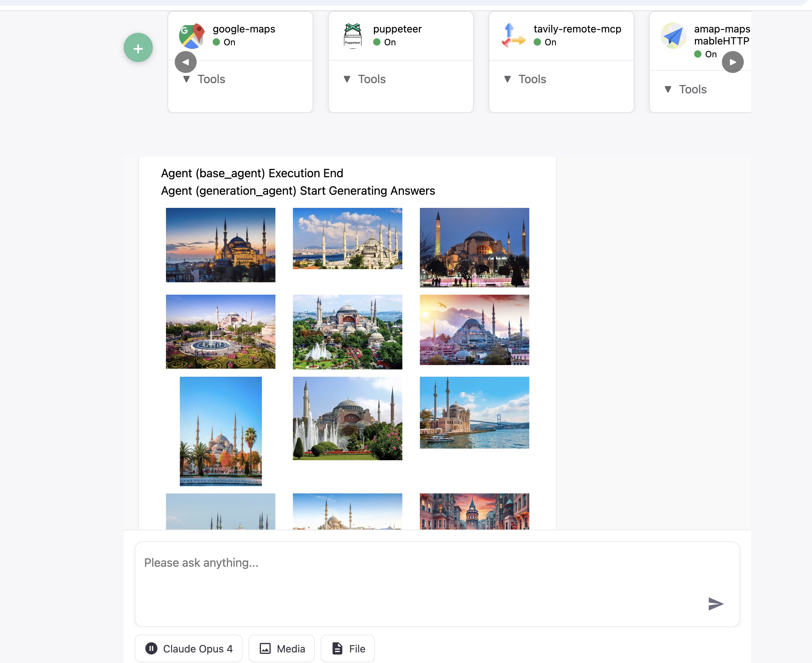Click the green plus add-server button

138,48
